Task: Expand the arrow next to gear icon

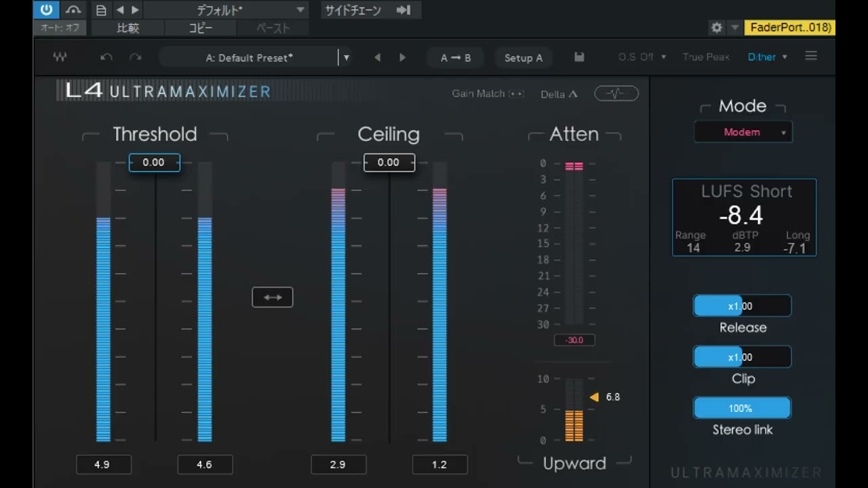Action: (x=735, y=28)
